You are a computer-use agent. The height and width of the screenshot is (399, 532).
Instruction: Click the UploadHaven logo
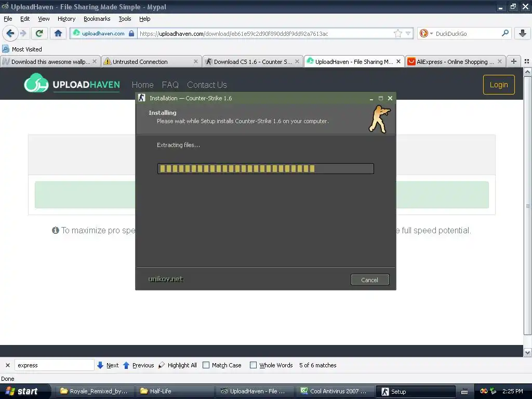click(x=72, y=84)
